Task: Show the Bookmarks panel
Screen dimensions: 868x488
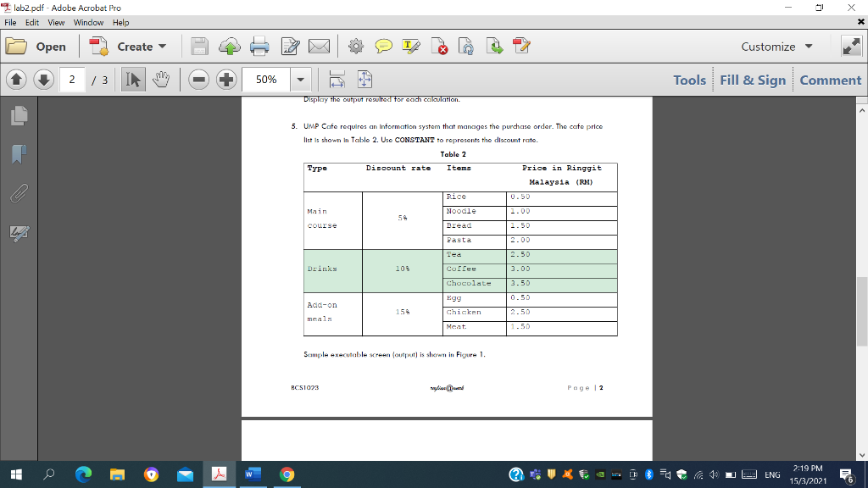Action: tap(19, 154)
